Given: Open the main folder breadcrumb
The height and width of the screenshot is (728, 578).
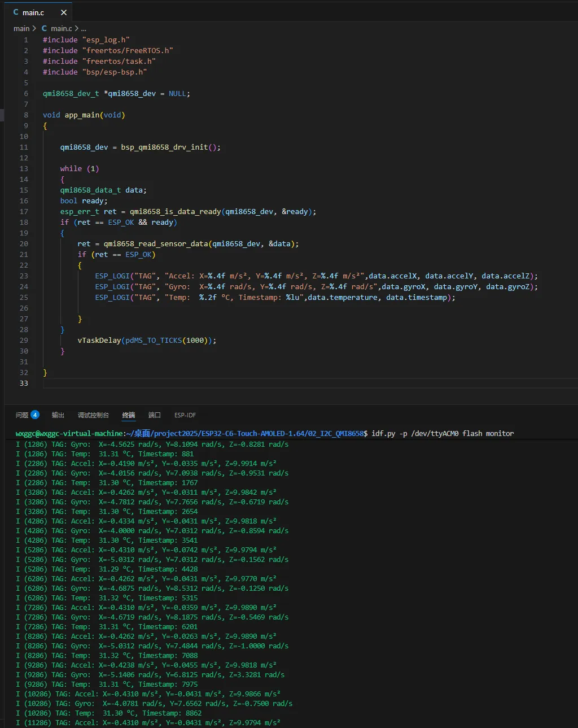Looking at the screenshot, I should 21,28.
